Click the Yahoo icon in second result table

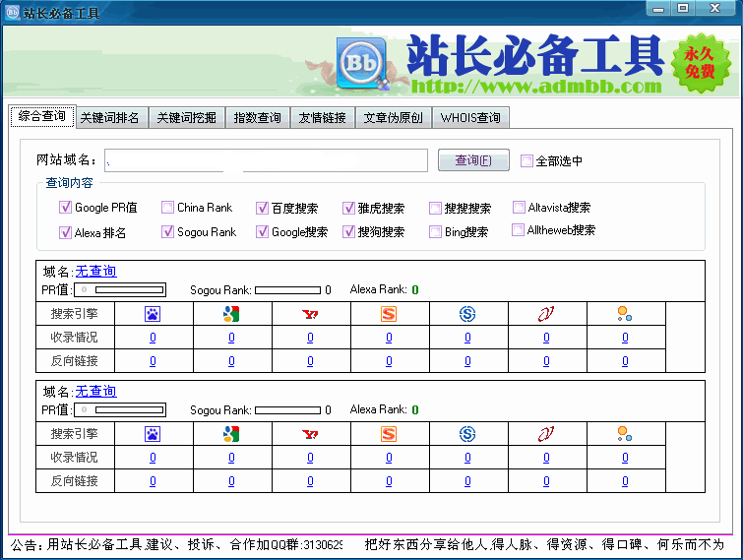(x=310, y=434)
